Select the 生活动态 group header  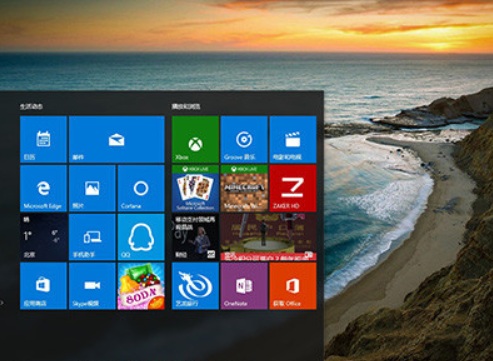(31, 107)
